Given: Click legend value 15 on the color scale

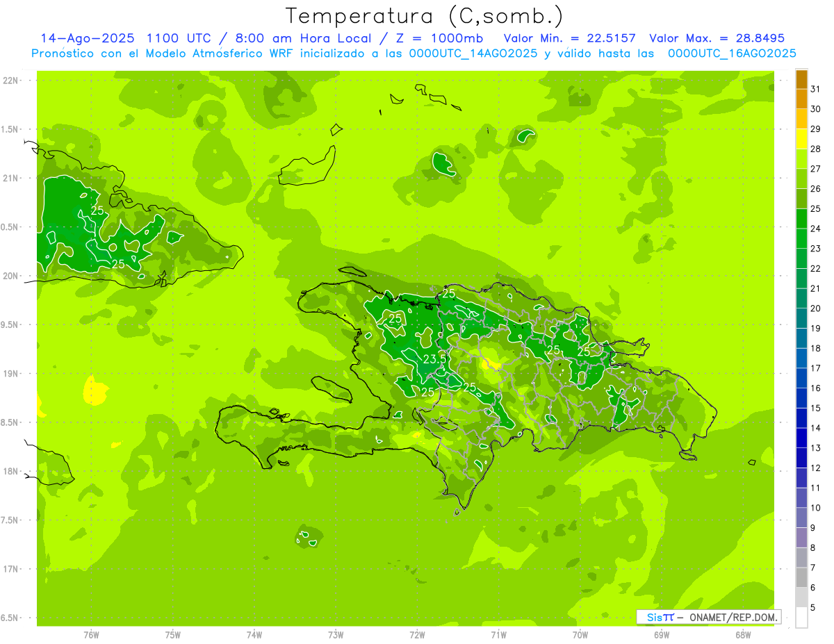Looking at the screenshot, I should click(815, 408).
